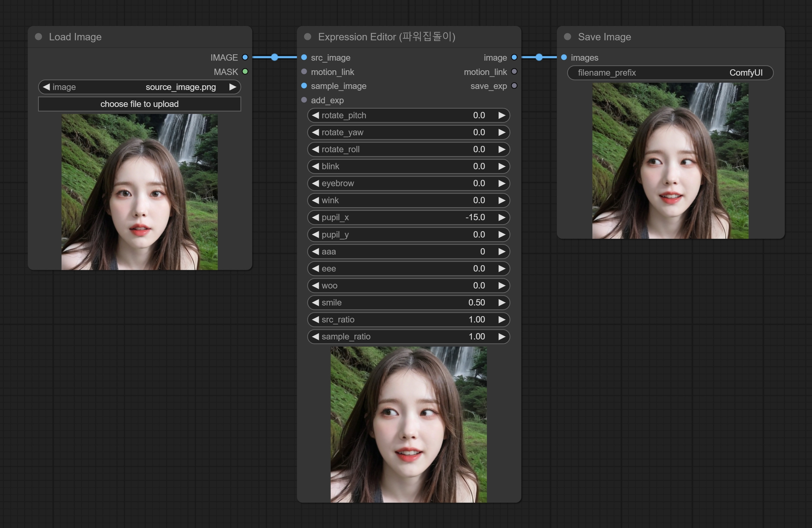The height and width of the screenshot is (528, 812).
Task: Collapse the Expression Editor node via its title dot
Action: (x=307, y=37)
